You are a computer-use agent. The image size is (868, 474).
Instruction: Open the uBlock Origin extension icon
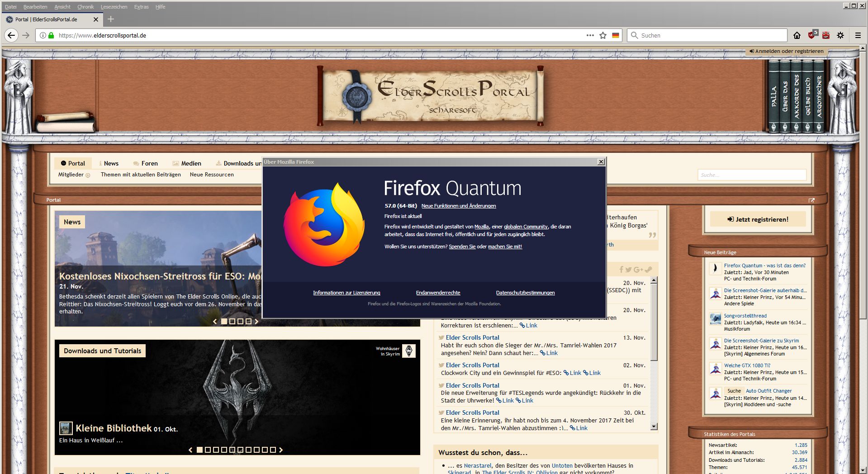812,35
